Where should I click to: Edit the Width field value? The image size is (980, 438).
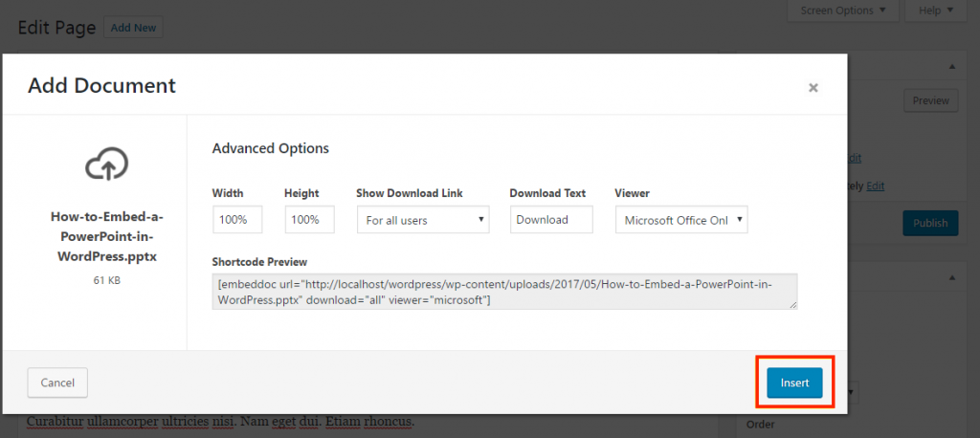coord(237,220)
